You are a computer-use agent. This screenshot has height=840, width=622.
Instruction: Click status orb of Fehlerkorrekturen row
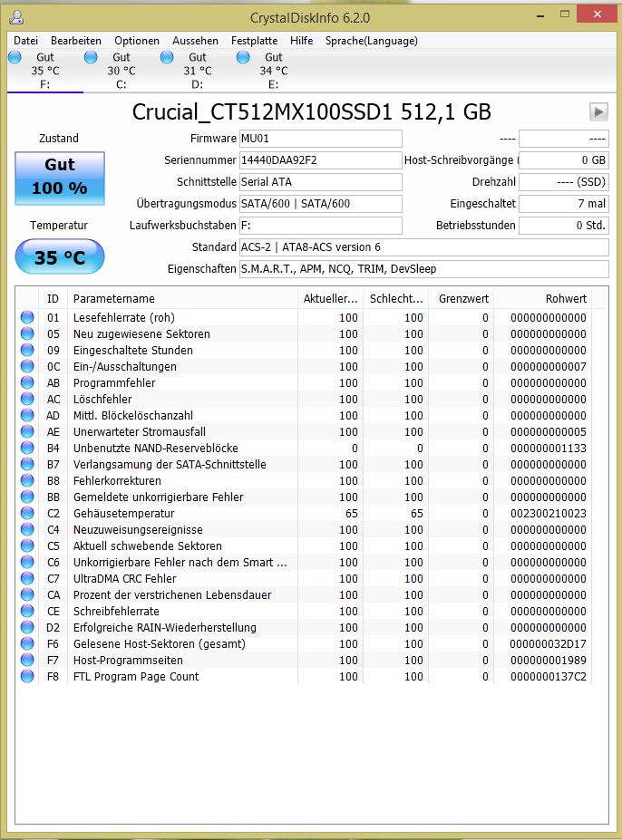[27, 480]
